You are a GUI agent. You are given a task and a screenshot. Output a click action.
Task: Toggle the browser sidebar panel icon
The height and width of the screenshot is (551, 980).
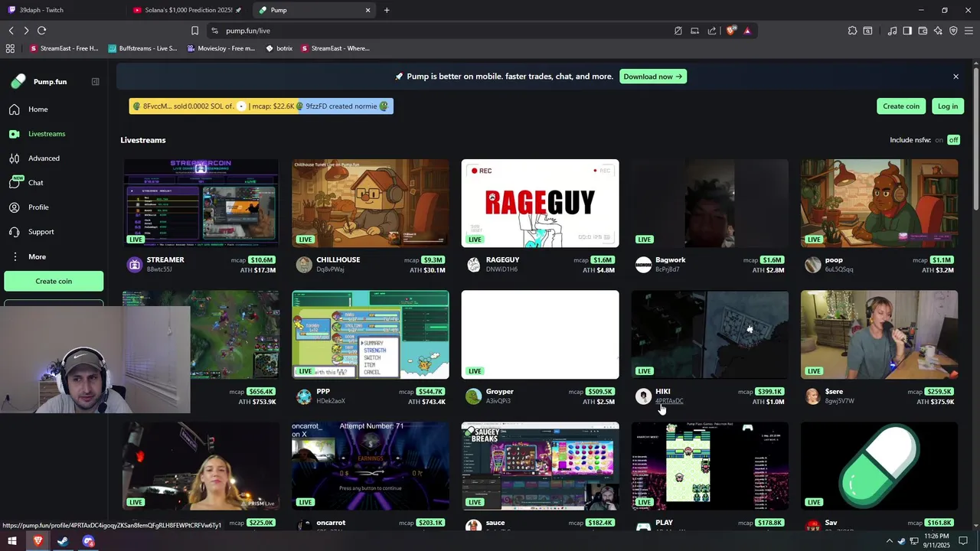point(907,31)
